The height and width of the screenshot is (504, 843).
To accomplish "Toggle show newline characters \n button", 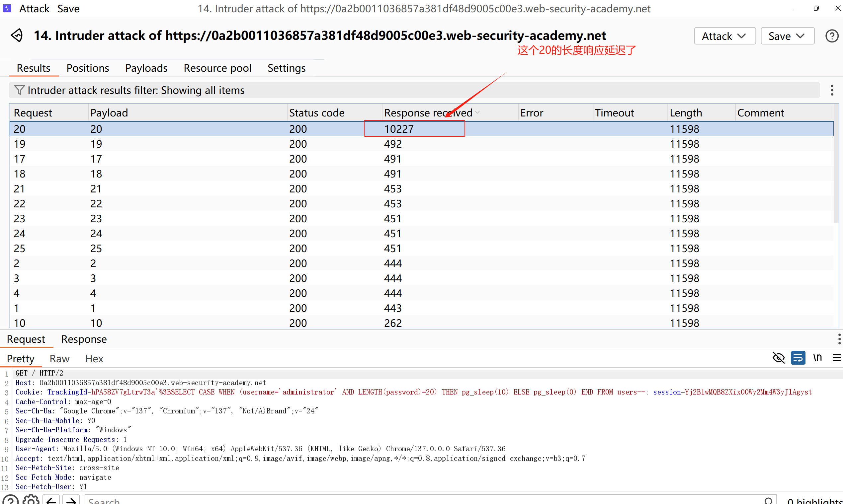I will [817, 358].
